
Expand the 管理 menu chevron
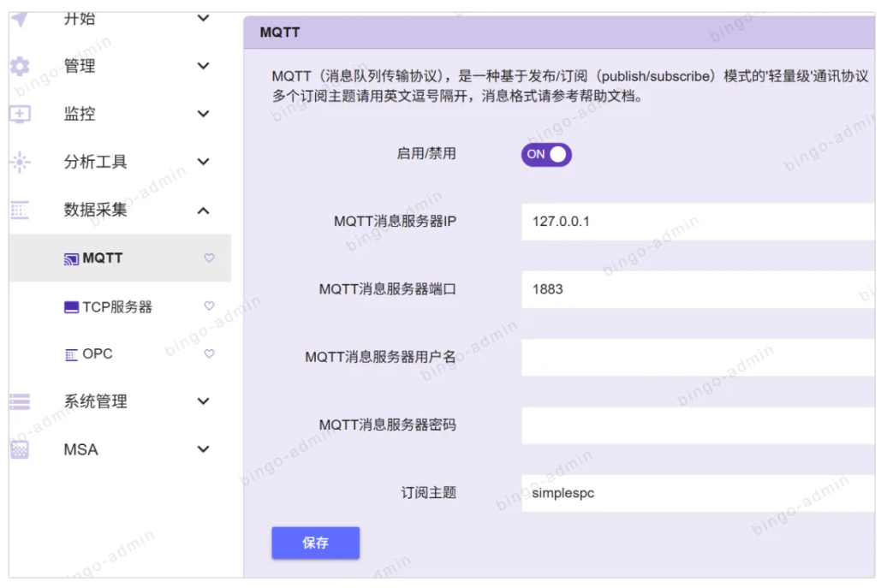(x=203, y=66)
